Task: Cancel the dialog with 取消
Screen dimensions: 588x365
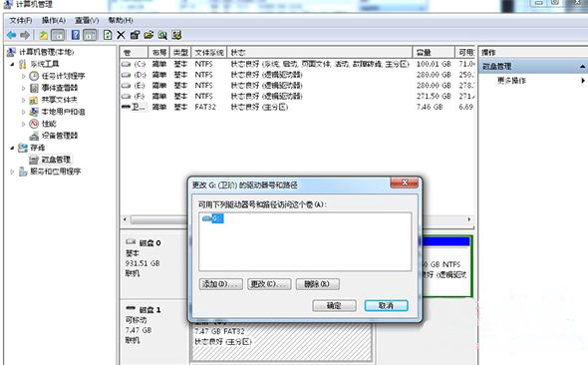Action: coord(387,306)
